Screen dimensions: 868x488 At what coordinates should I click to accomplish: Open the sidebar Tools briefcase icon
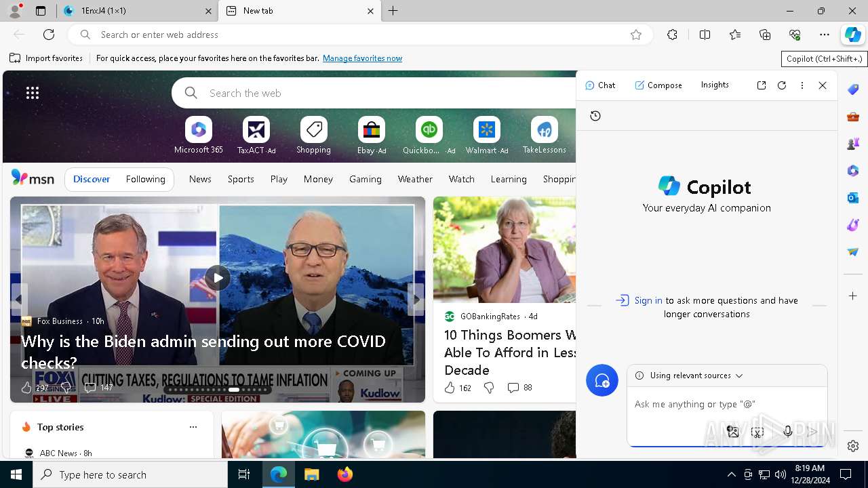tap(853, 117)
